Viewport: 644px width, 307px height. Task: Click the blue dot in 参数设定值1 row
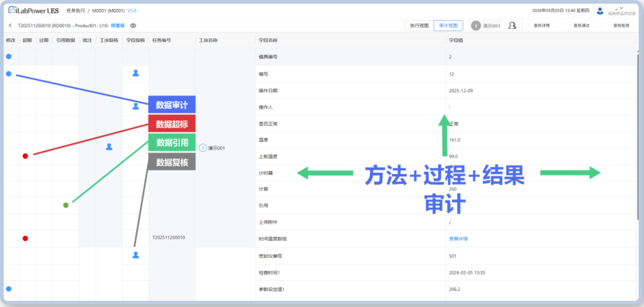[9, 289]
